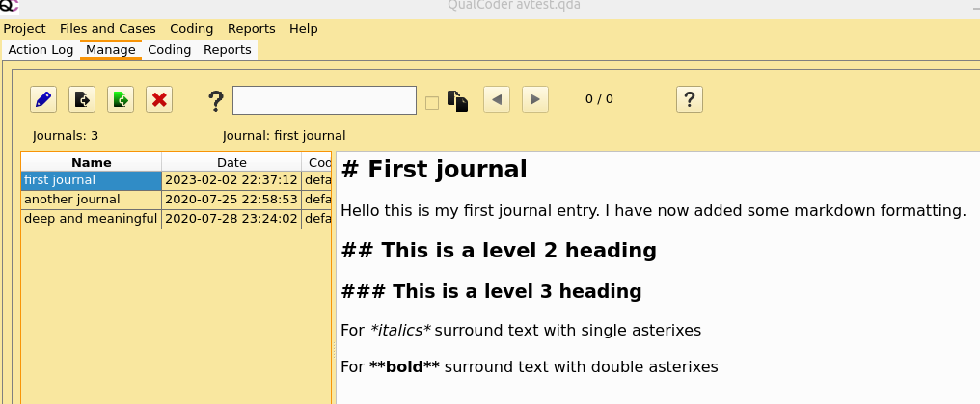Screen dimensions: 980x404
Task: Switch to the Coding tab
Action: [169, 50]
